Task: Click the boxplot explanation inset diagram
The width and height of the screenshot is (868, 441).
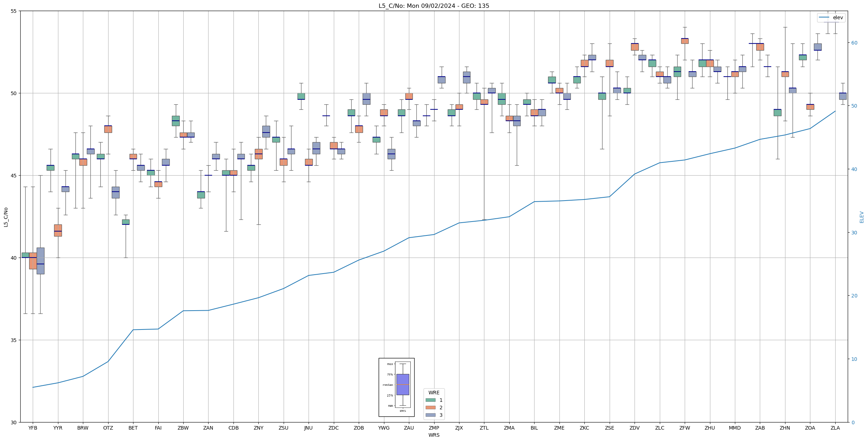Action: pyautogui.click(x=396, y=387)
